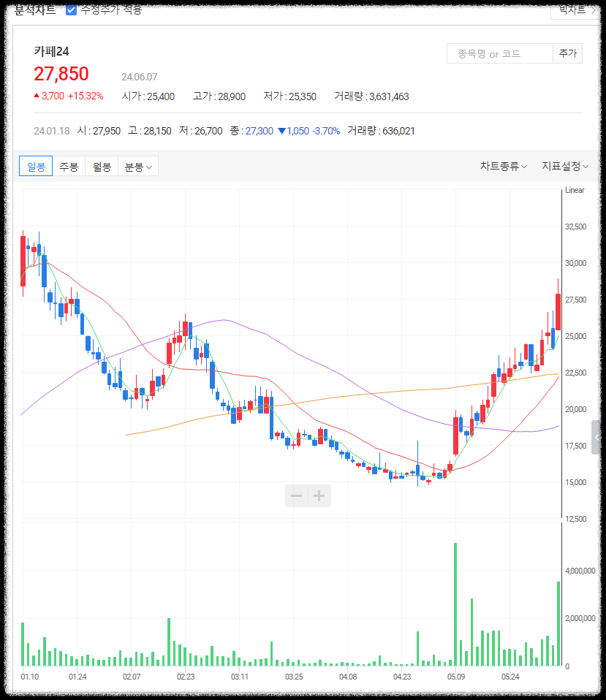Click the 05.24 date label
The image size is (606, 700).
(x=510, y=677)
